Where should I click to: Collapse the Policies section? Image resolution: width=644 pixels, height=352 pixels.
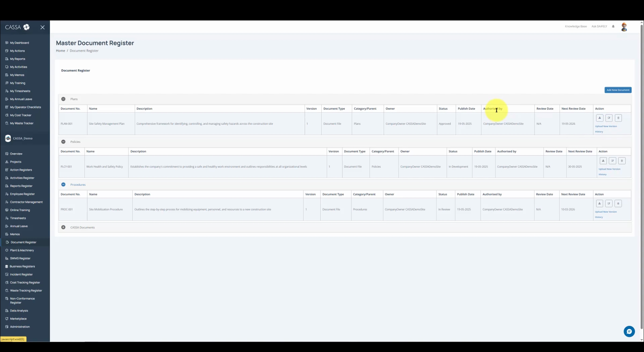(x=63, y=142)
